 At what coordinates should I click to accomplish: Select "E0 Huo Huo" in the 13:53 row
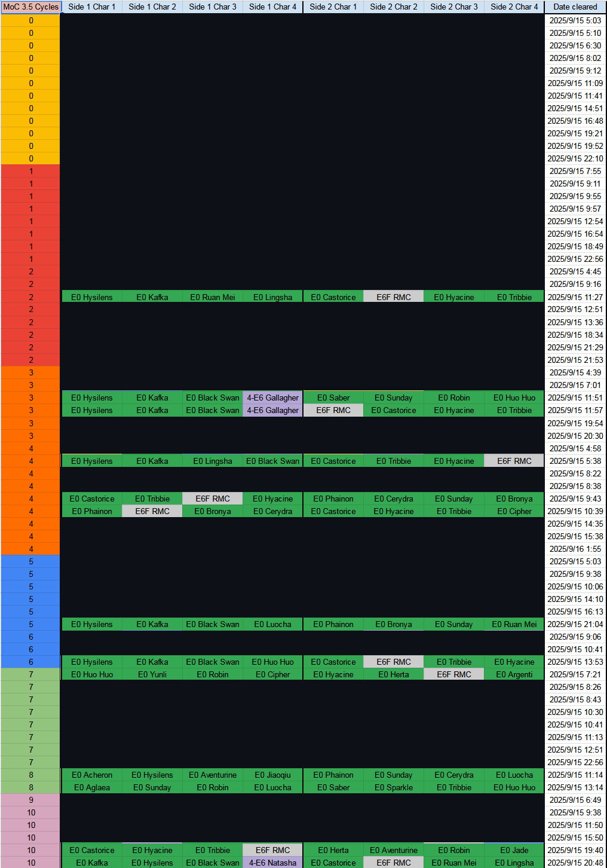(x=273, y=662)
